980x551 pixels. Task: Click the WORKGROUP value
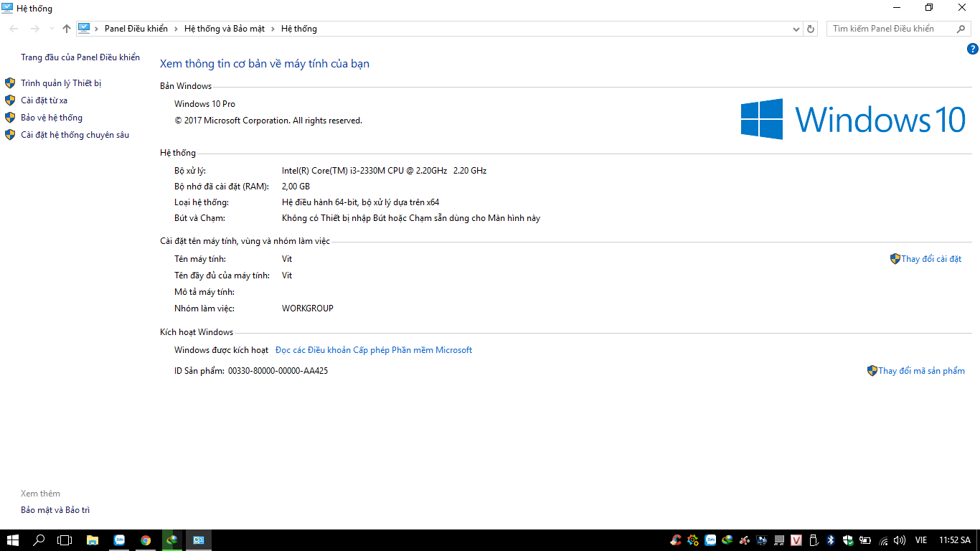tap(308, 309)
